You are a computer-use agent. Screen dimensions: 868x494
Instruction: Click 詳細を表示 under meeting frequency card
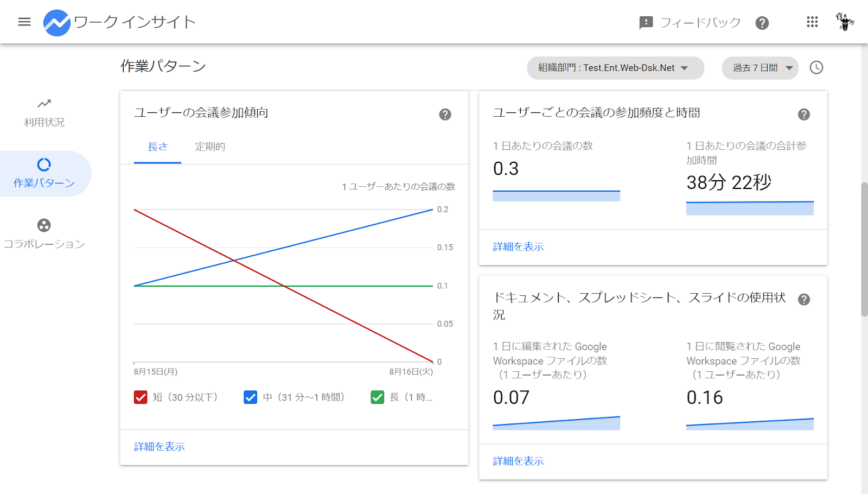[518, 246]
